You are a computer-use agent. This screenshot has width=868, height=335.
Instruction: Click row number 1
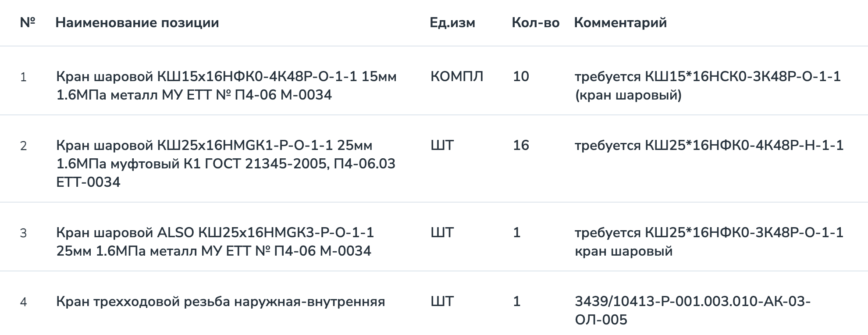(x=24, y=78)
